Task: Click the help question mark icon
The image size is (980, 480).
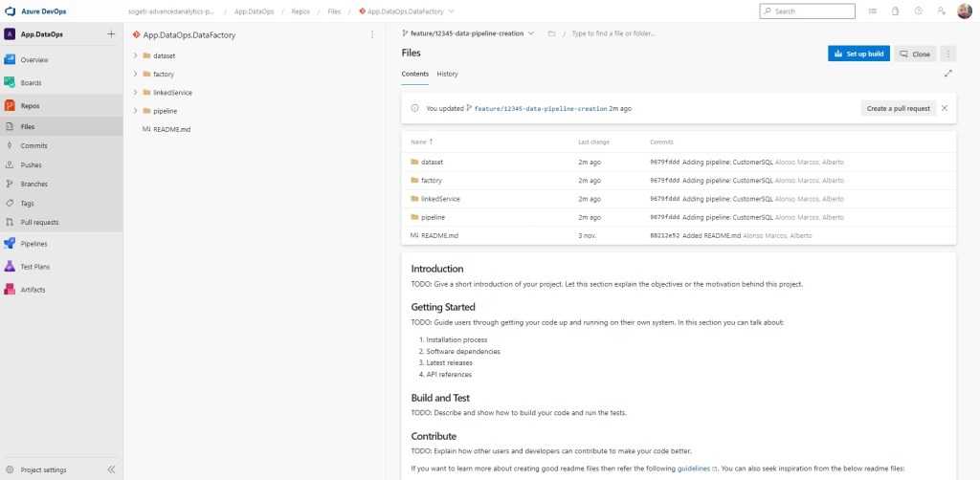Action: click(x=919, y=11)
